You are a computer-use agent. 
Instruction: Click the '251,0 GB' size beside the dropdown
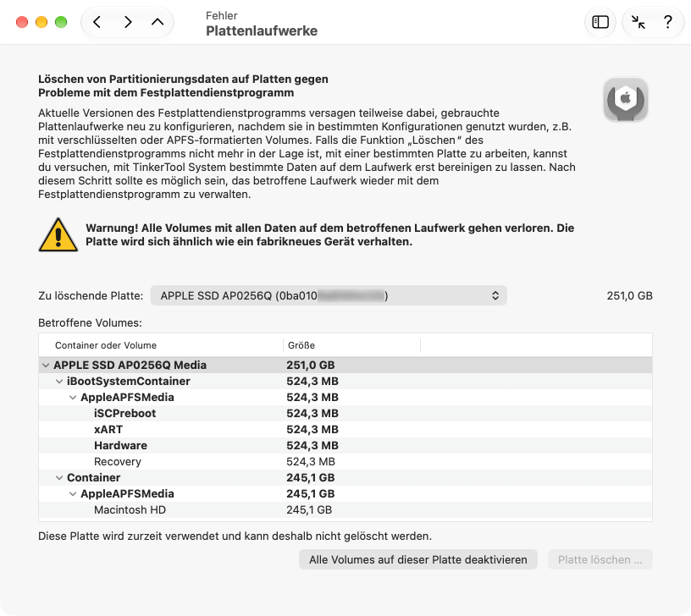click(629, 296)
